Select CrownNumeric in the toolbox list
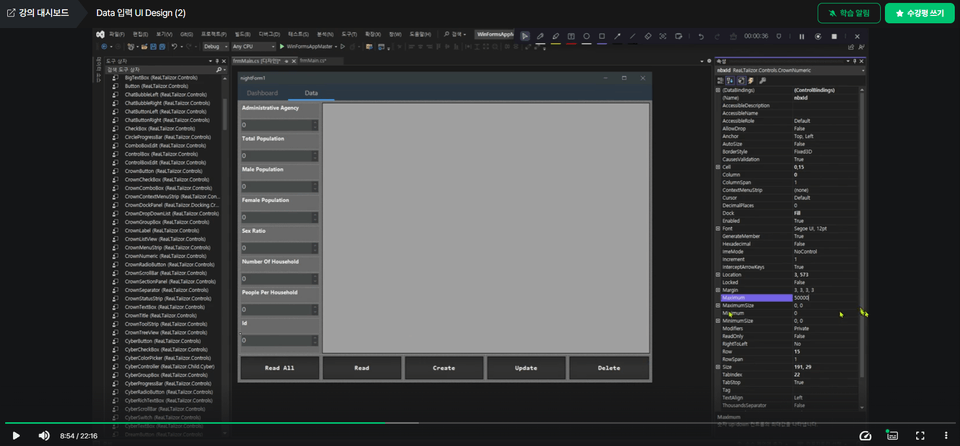The height and width of the screenshot is (446, 960). (x=160, y=255)
